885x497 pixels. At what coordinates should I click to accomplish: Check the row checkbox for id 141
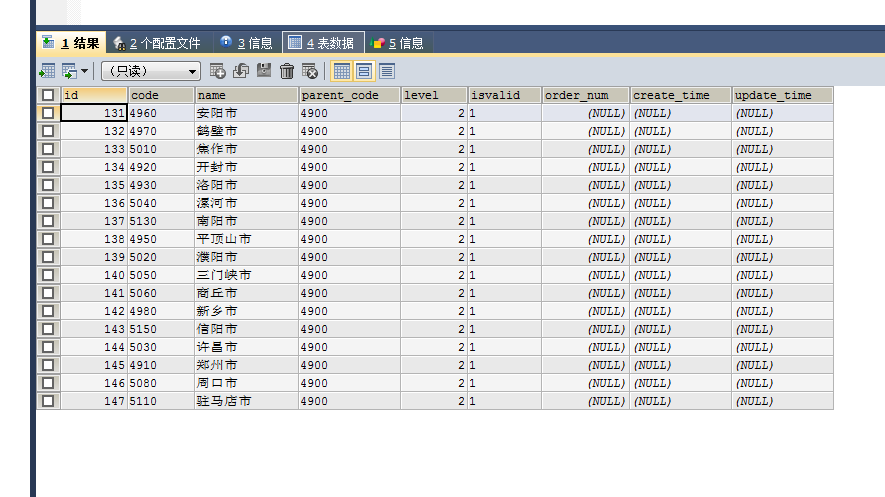[x=48, y=293]
